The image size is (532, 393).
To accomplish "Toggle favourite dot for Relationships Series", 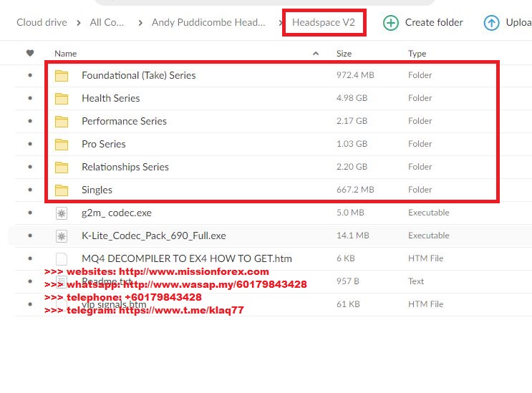I will point(30,167).
